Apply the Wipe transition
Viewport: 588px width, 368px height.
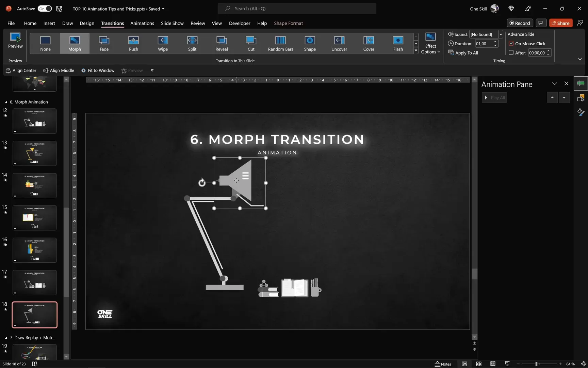163,43
